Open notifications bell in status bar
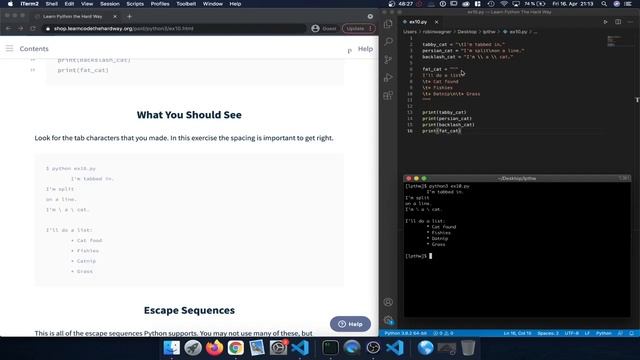The image size is (640, 360). [631, 333]
